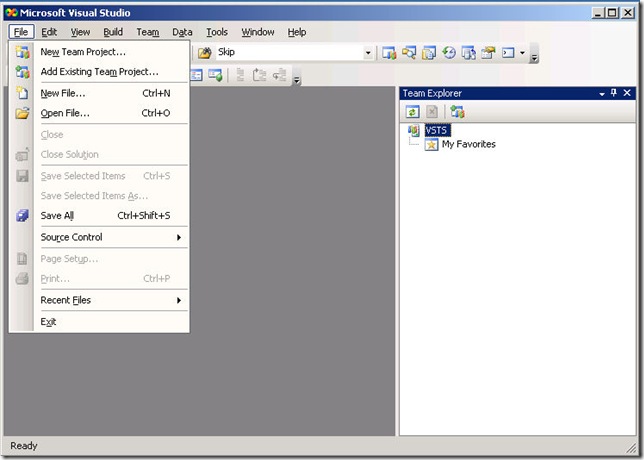Open the View menu
Image resolution: width=644 pixels, height=460 pixels.
[80, 32]
